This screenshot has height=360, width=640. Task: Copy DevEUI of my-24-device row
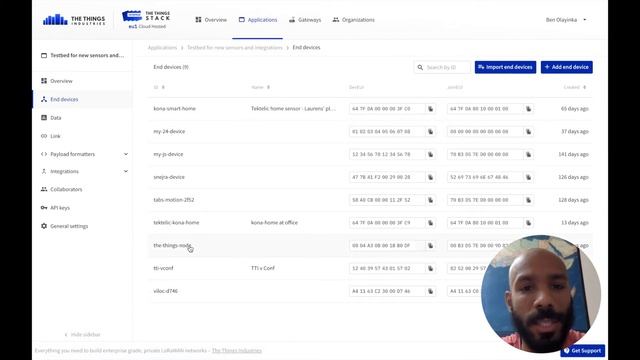pyautogui.click(x=430, y=132)
